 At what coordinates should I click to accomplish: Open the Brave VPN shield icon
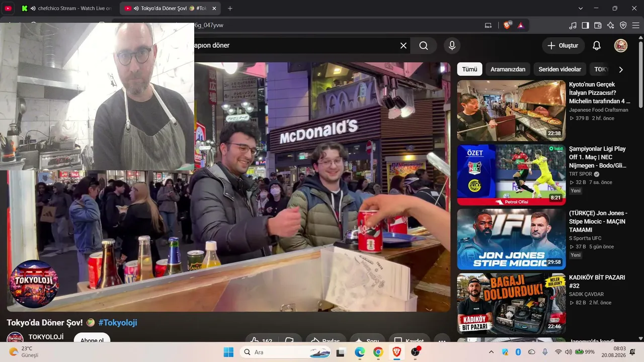(x=623, y=25)
